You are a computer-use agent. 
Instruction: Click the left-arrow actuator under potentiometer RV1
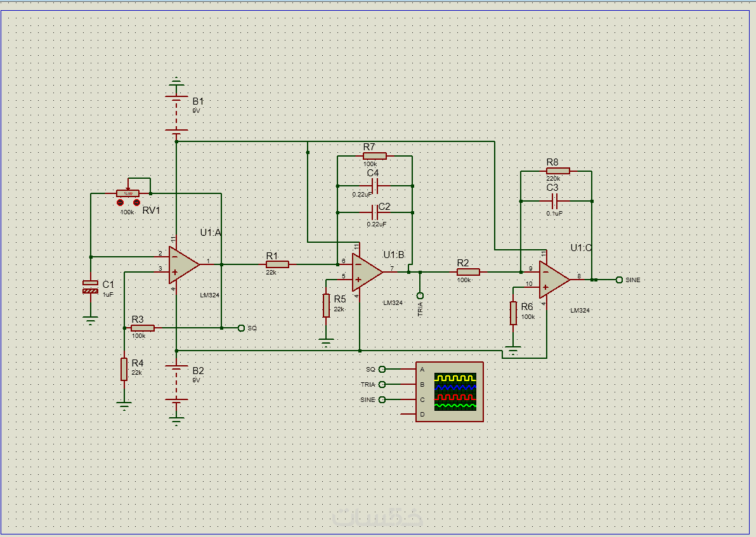[120, 203]
